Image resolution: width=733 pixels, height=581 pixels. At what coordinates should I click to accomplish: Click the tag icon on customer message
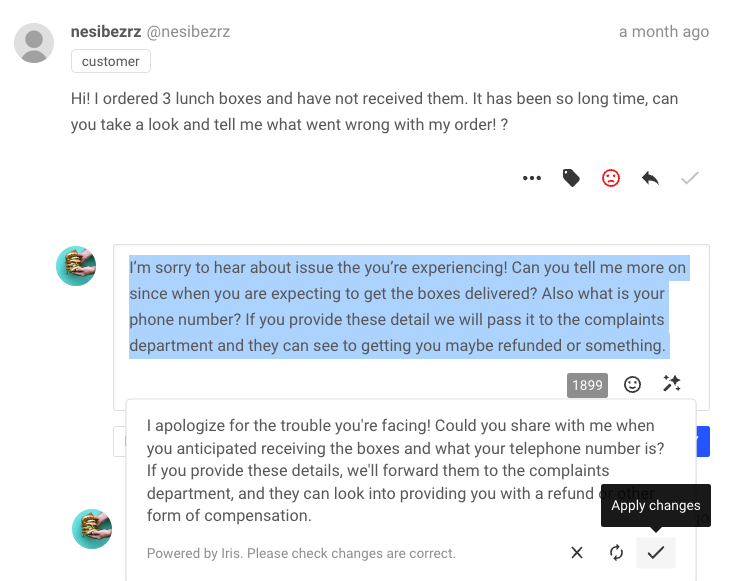pyautogui.click(x=571, y=178)
